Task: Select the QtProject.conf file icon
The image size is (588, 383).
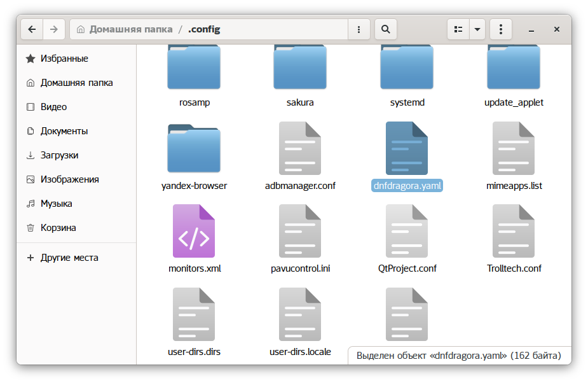Action: click(x=407, y=231)
